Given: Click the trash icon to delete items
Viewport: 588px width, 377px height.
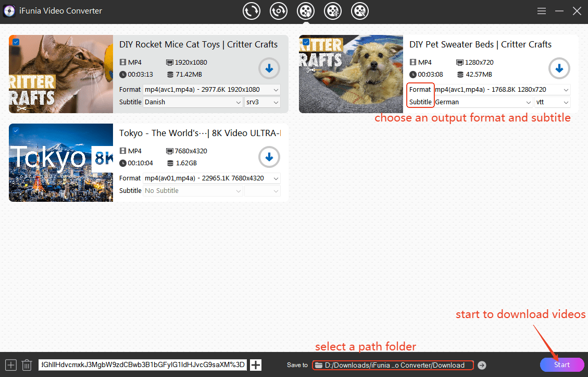Looking at the screenshot, I should coord(27,365).
